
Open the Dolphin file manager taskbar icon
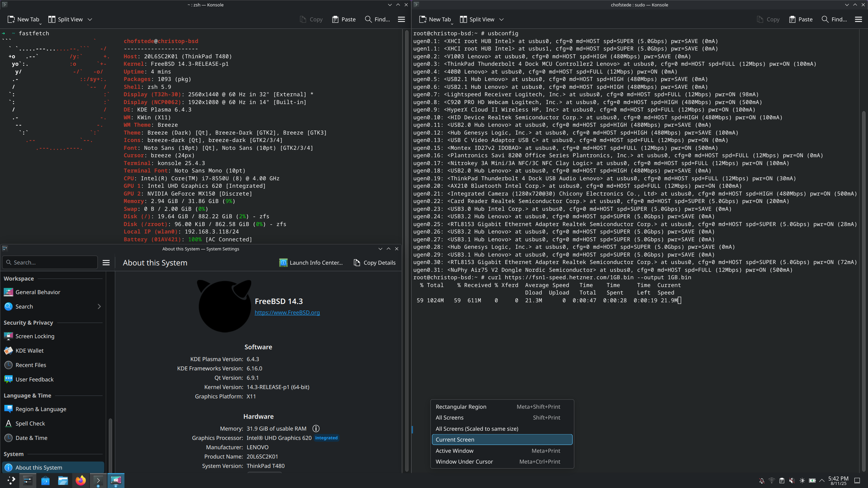pyautogui.click(x=63, y=480)
